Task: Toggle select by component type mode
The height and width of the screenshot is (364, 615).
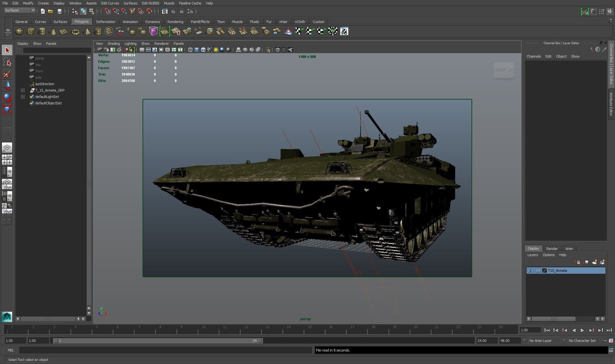Action: coord(92,11)
